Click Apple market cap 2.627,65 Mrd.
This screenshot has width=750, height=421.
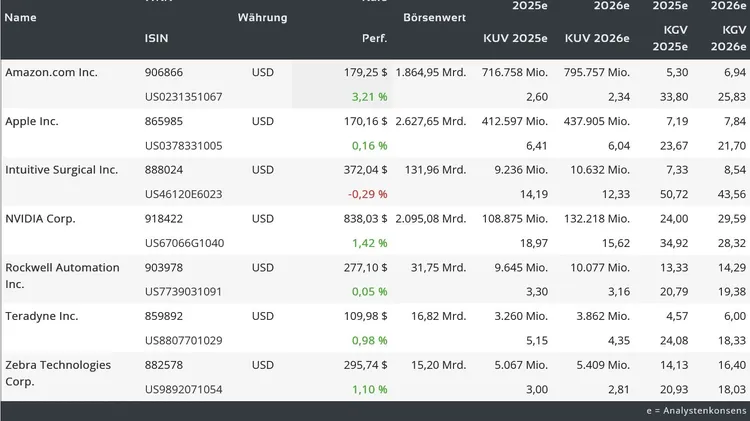coord(430,121)
